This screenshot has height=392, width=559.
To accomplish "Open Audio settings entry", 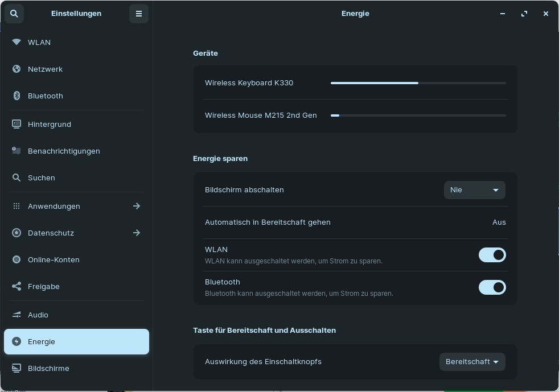I will 76,315.
